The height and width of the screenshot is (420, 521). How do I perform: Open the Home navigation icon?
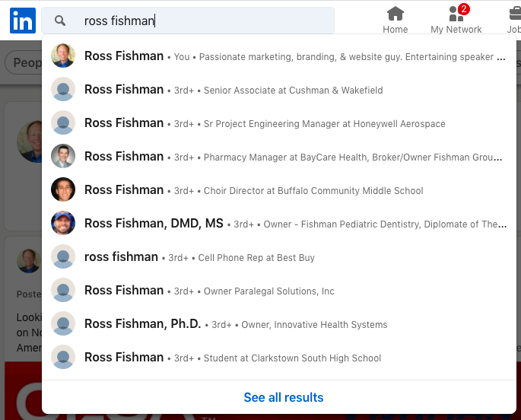click(x=395, y=20)
